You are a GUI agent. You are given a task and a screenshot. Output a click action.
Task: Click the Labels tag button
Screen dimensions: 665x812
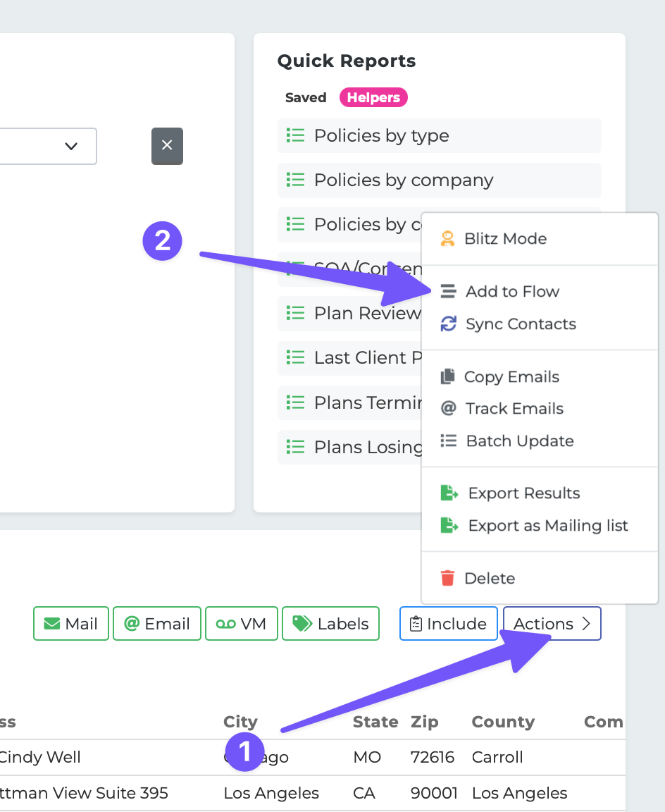tap(330, 624)
